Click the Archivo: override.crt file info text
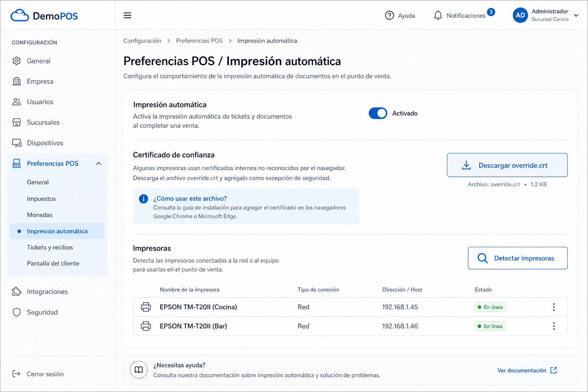 [507, 185]
